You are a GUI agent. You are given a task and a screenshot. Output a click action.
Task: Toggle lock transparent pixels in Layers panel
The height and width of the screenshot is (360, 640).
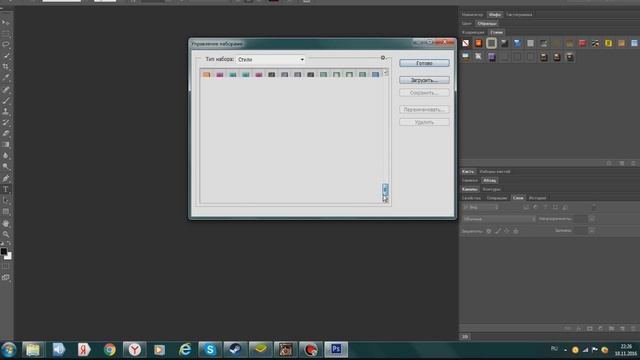[489, 231]
